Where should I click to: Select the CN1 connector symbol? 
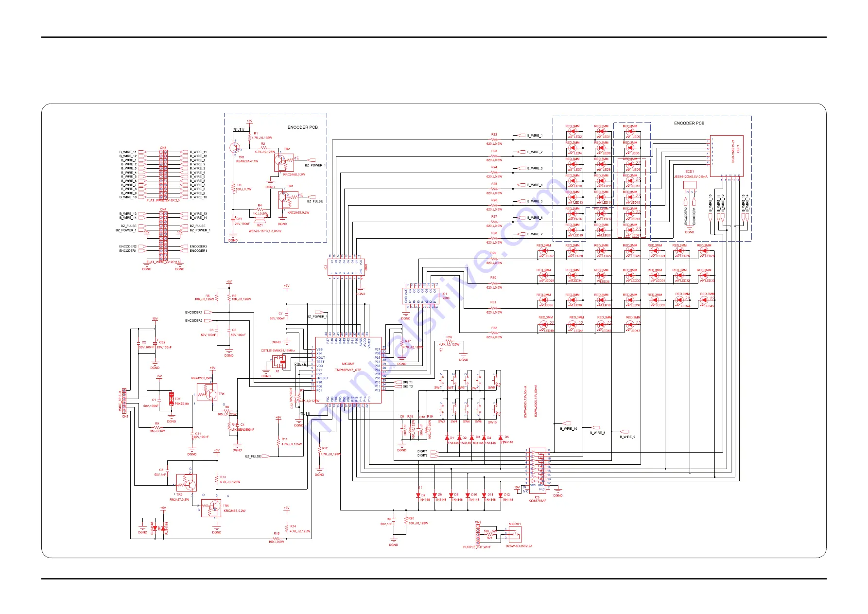pyautogui.click(x=124, y=401)
